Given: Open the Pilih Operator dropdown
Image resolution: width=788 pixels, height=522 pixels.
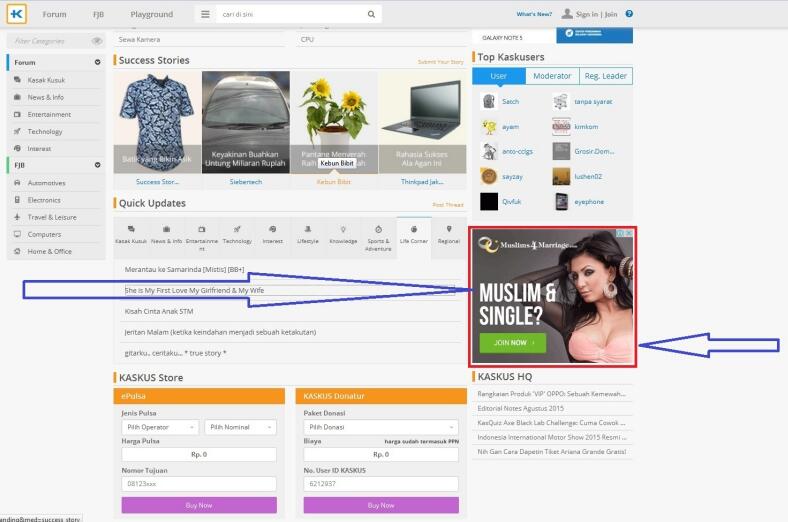Looking at the screenshot, I should (160, 427).
